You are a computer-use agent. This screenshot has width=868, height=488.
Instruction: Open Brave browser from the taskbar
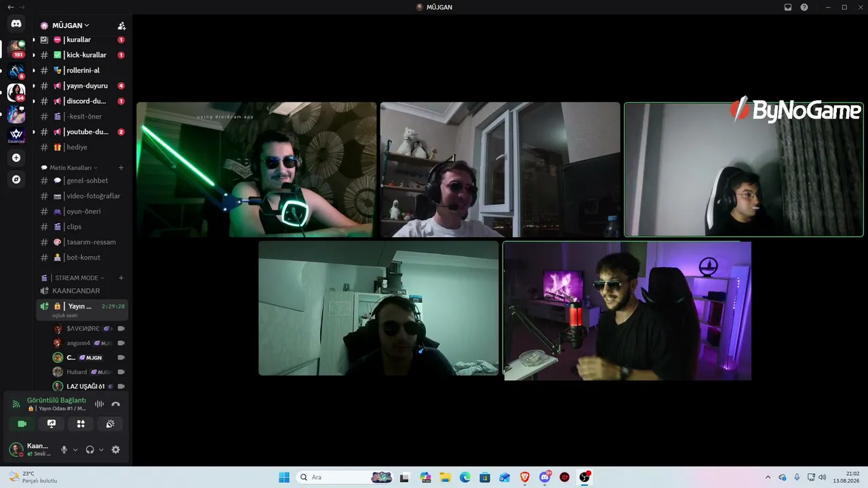click(x=525, y=477)
